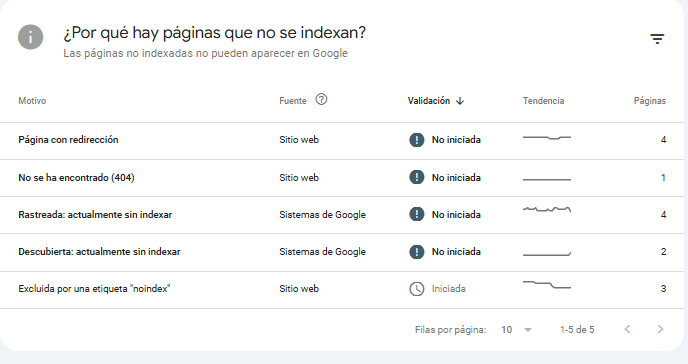Open Excluida por una etiqueta noindex row
The image size is (688, 364).
pos(342,289)
